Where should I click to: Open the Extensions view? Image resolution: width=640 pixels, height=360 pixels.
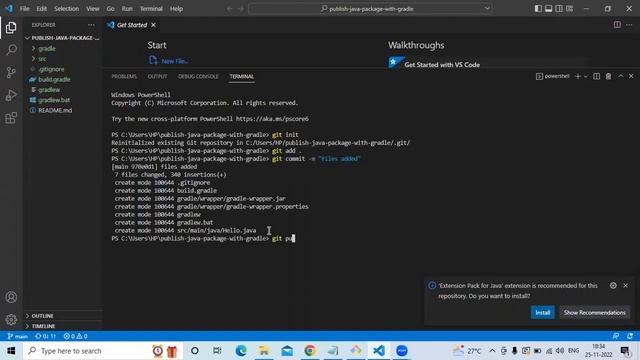pos(11,118)
